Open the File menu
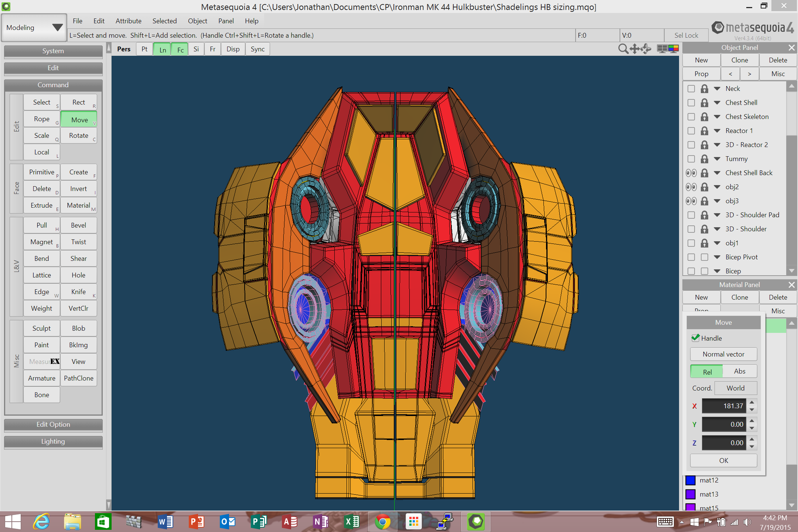This screenshot has width=798, height=532. coord(78,21)
